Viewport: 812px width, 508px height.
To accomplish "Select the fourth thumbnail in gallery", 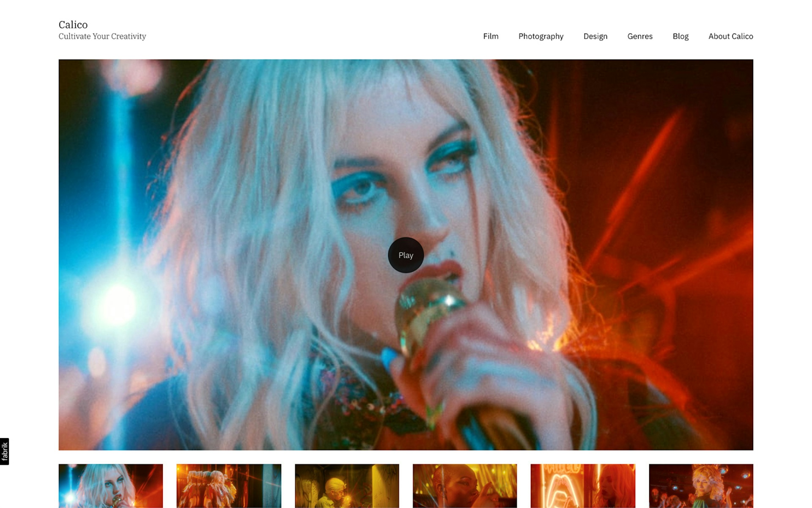I will 464,486.
